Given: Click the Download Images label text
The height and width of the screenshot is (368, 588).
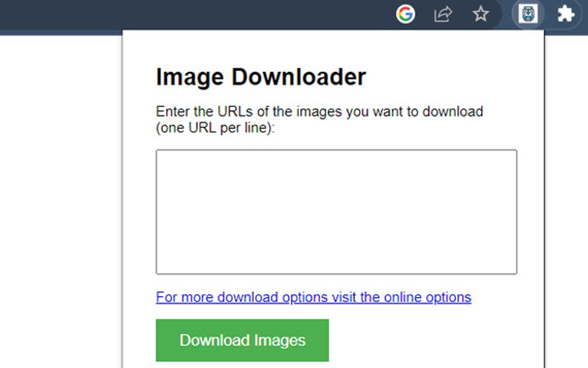Looking at the screenshot, I should coord(242,340).
